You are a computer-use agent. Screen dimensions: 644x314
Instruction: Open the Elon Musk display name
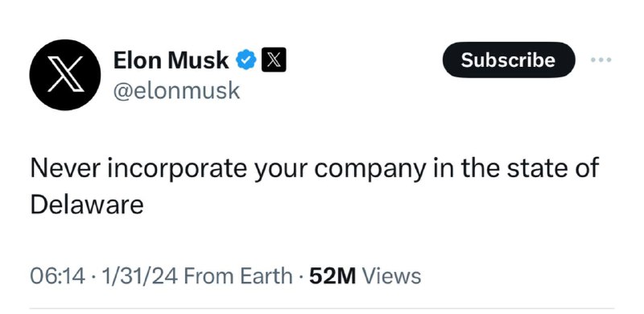point(171,60)
